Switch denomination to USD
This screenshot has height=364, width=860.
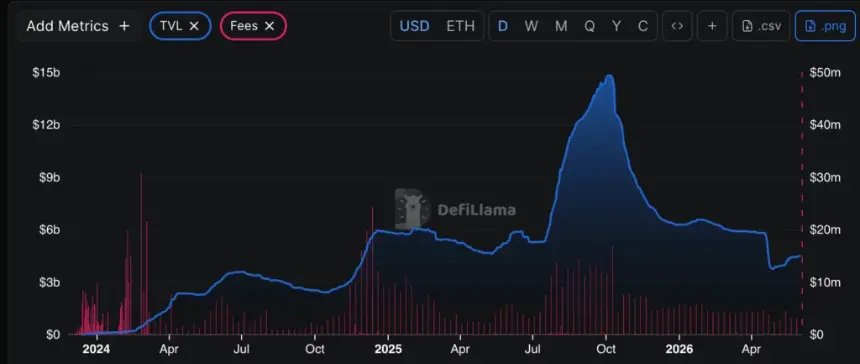click(x=414, y=26)
